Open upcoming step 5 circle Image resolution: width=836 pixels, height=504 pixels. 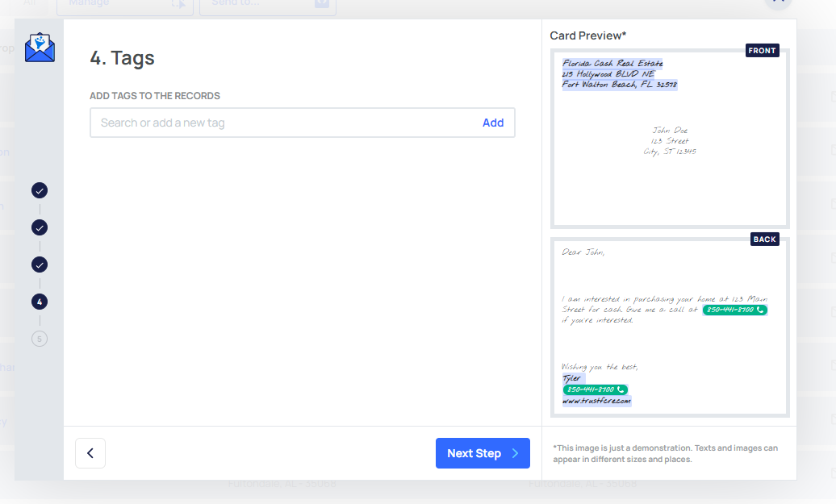point(40,339)
